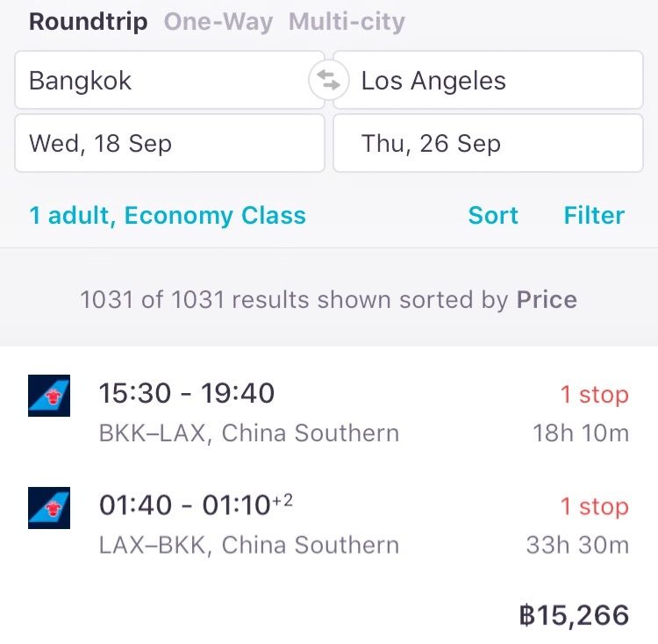
Task: Click the return flight's 1 stop label
Action: (x=594, y=507)
